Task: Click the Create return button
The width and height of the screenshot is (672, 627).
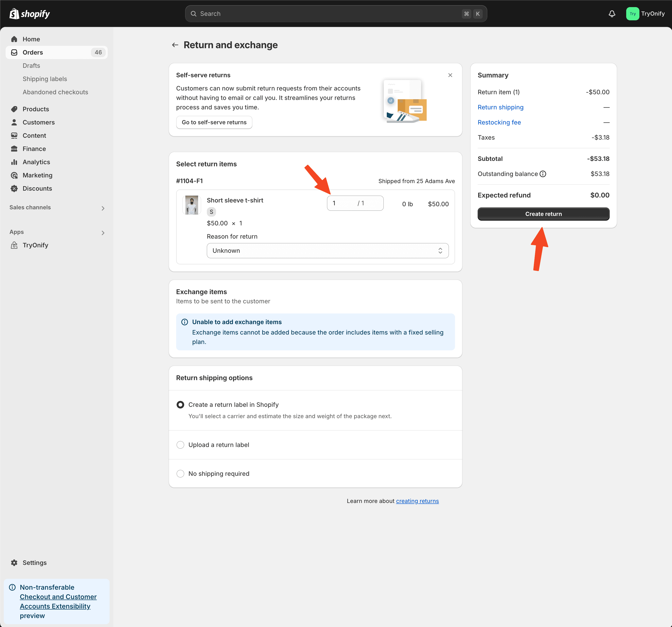Action: [543, 214]
